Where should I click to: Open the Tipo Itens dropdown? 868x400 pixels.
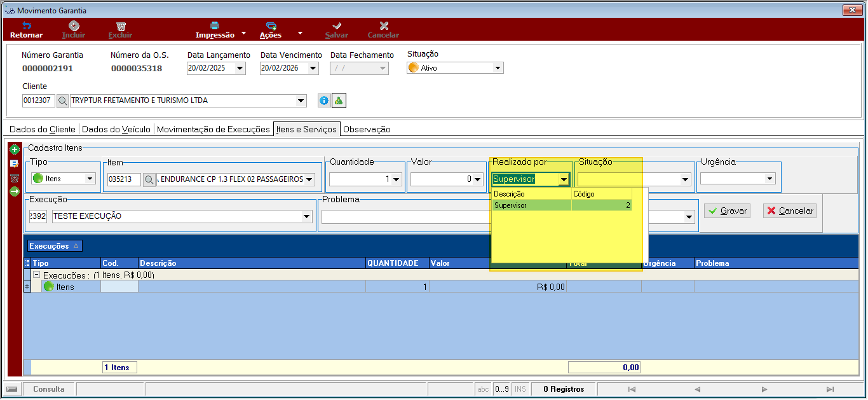(90, 179)
